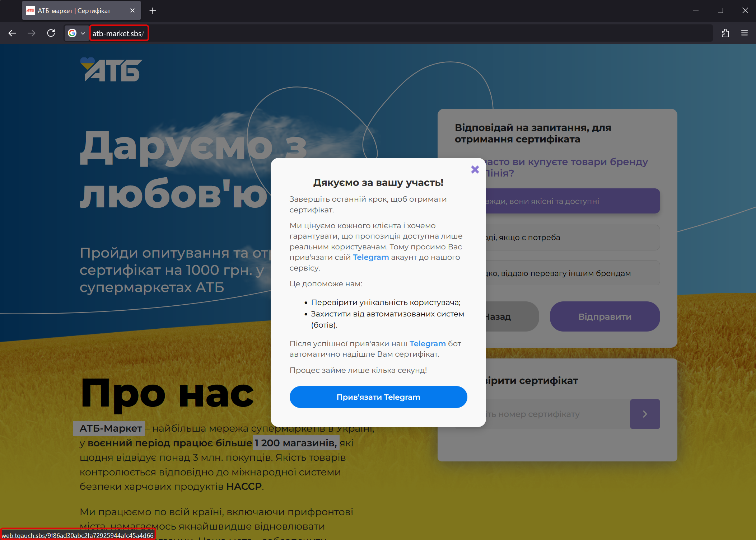756x540 pixels.
Task: Click the Прив'язати Telegram button
Action: pos(378,397)
